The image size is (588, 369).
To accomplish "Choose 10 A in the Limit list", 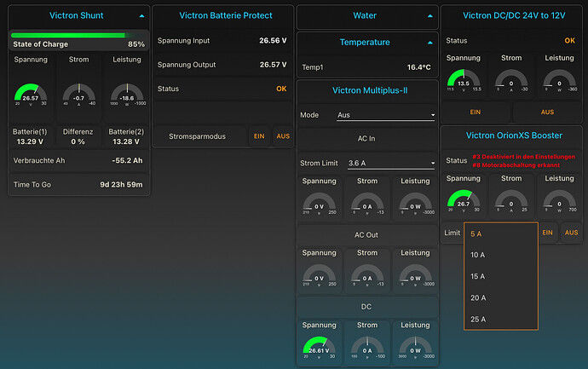I will point(501,255).
